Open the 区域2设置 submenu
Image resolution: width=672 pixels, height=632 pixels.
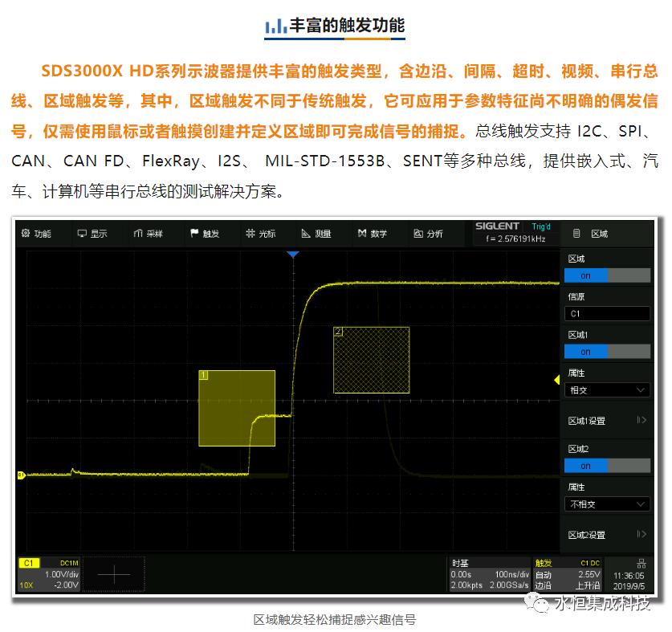(x=607, y=535)
